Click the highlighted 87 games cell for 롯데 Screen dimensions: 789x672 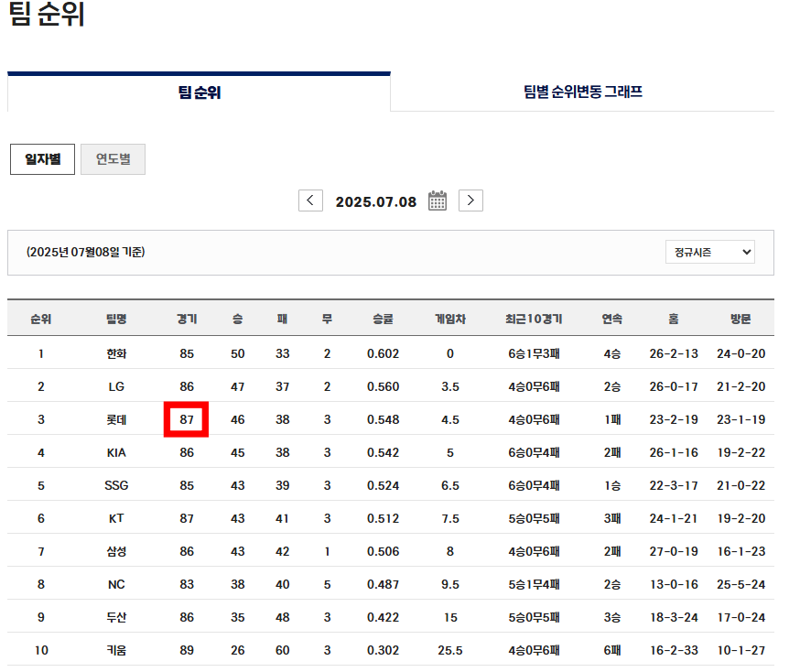tap(187, 419)
